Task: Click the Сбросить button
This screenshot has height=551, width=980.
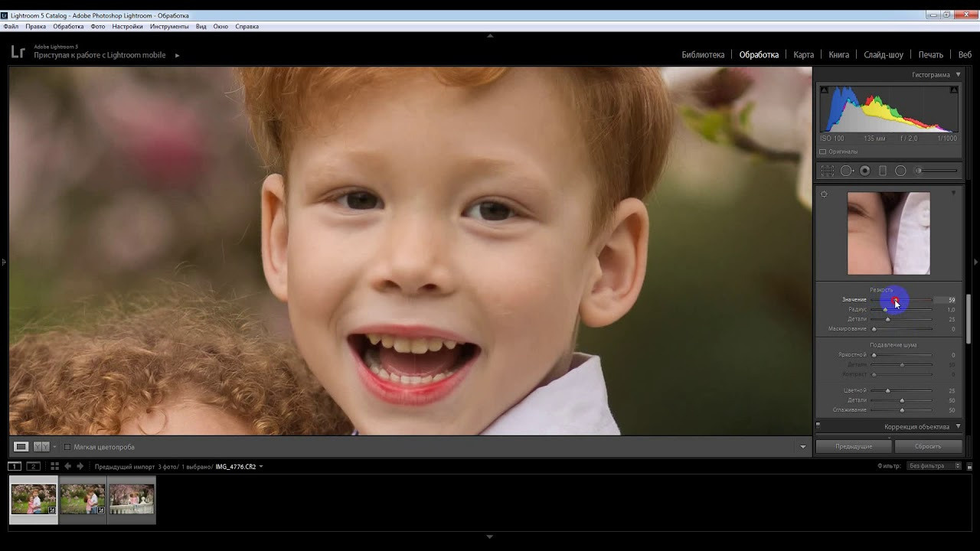Action: point(927,446)
